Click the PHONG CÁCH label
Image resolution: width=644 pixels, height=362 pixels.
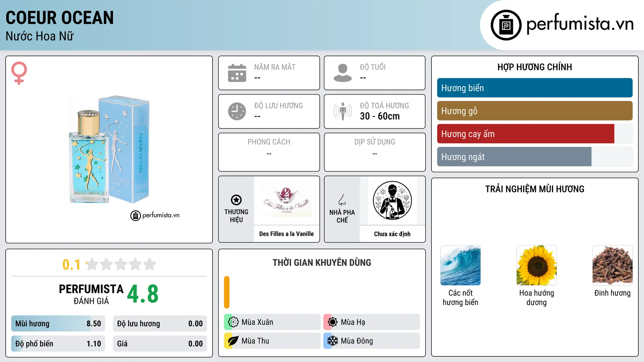269,142
